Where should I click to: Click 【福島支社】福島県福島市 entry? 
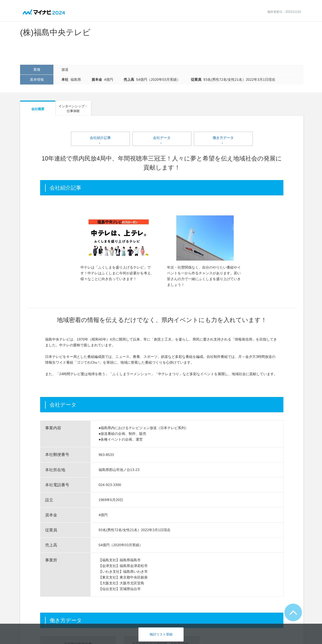click(x=120, y=560)
